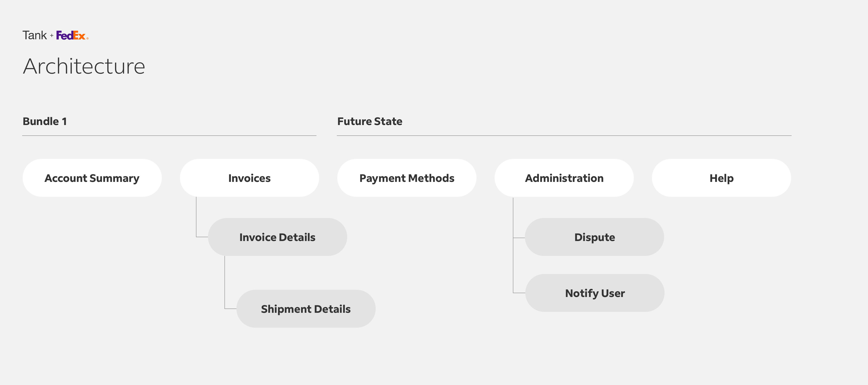Click the Architecture page title
This screenshot has height=385, width=868.
(84, 66)
